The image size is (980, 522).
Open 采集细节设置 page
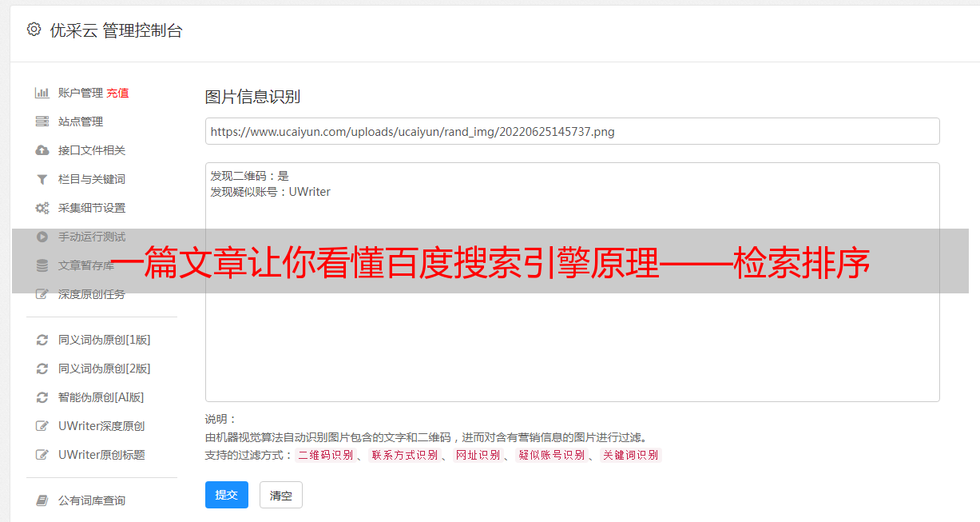(92, 208)
